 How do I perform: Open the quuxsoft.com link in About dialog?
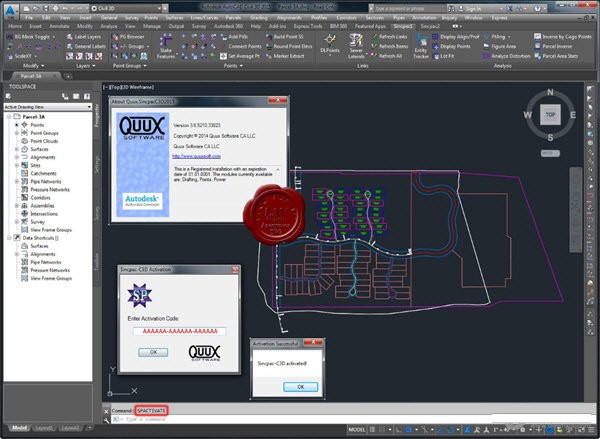tap(196, 156)
